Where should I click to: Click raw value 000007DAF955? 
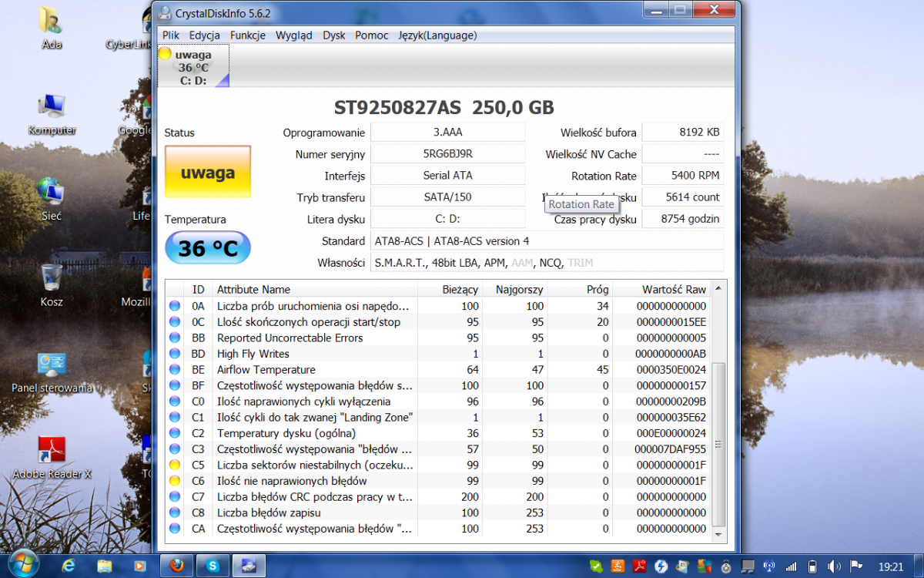[670, 449]
